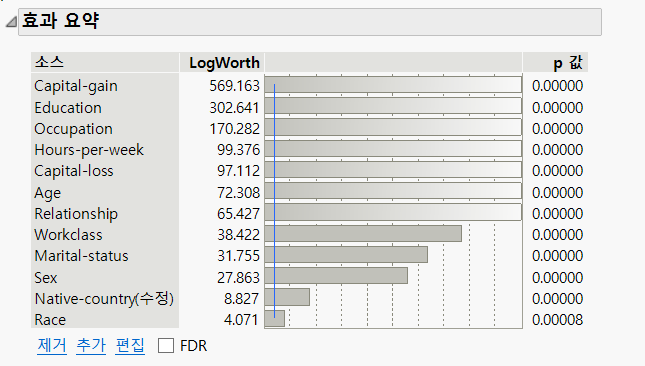Click the Race LogWorth bar

click(275, 318)
